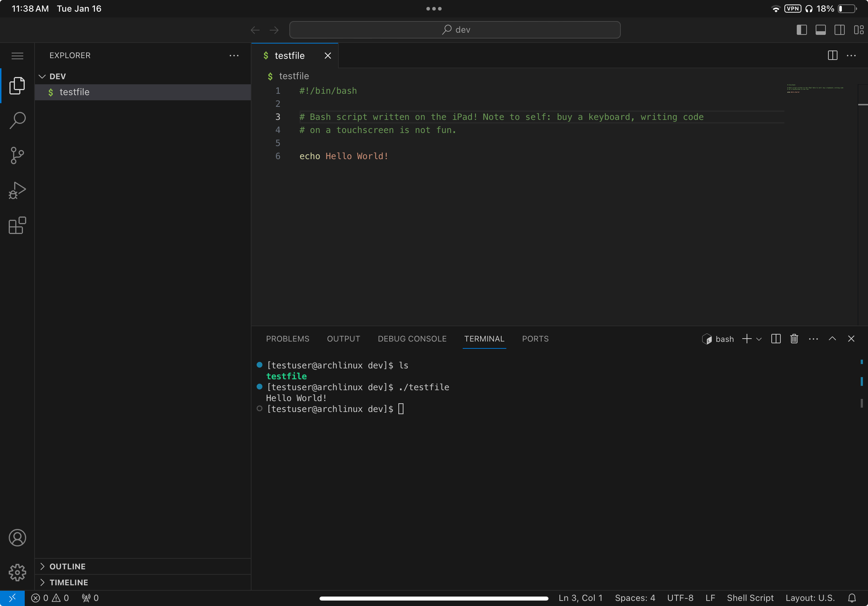The height and width of the screenshot is (606, 868).
Task: Switch to the DEBUG CONSOLE tab
Action: [412, 339]
